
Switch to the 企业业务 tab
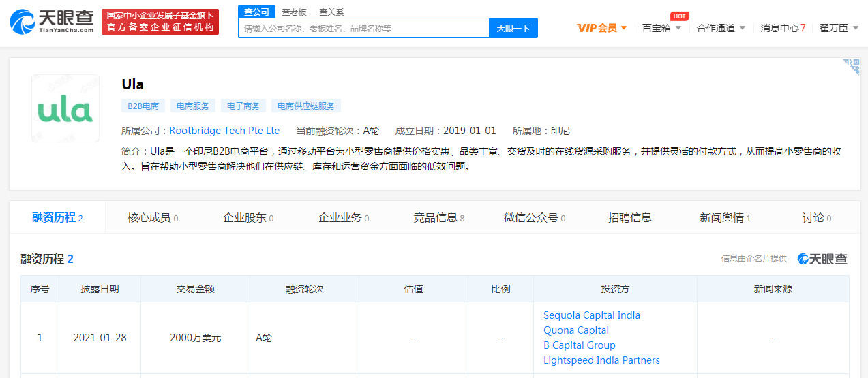344,218
